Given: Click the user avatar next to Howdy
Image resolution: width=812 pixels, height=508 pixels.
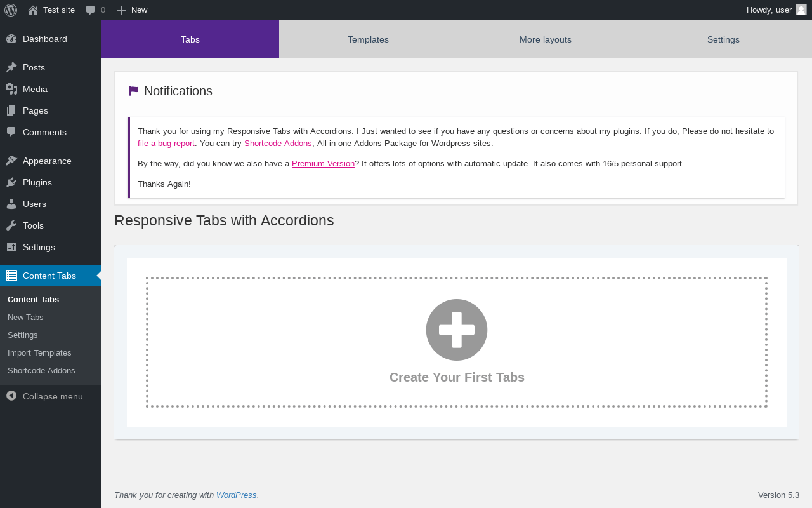Looking at the screenshot, I should click(801, 10).
